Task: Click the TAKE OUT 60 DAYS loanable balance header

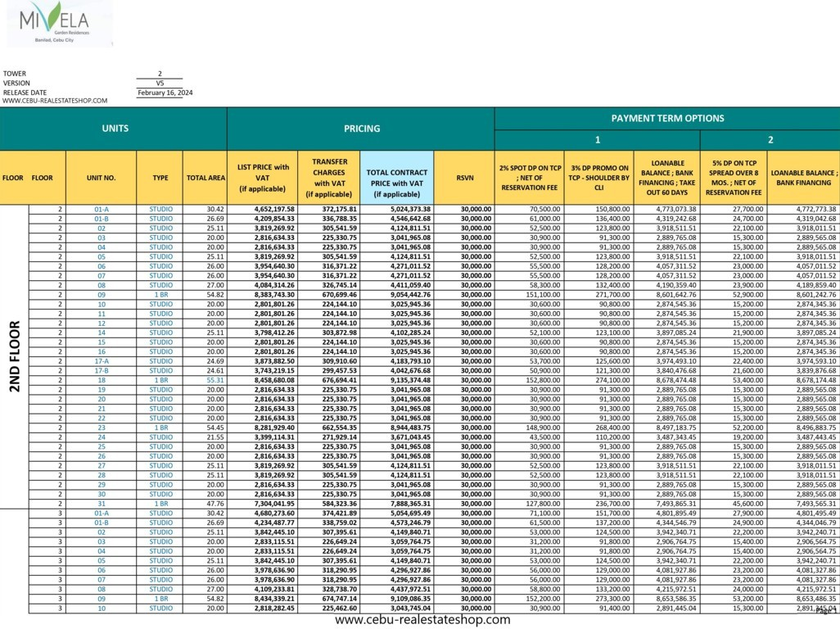Action: coord(667,178)
